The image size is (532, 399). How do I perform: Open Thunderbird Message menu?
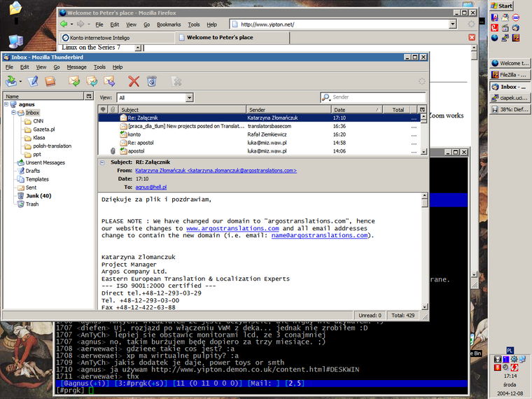pyautogui.click(x=77, y=67)
